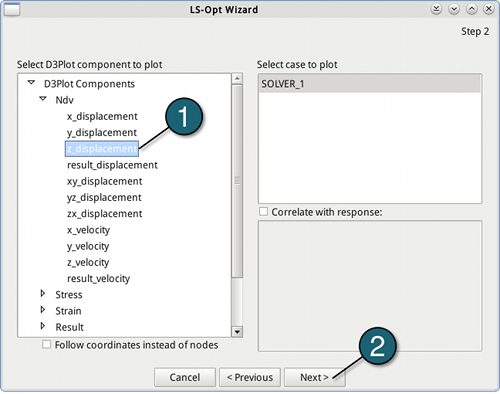Click the tree scrollbar up arrow

coord(237,79)
